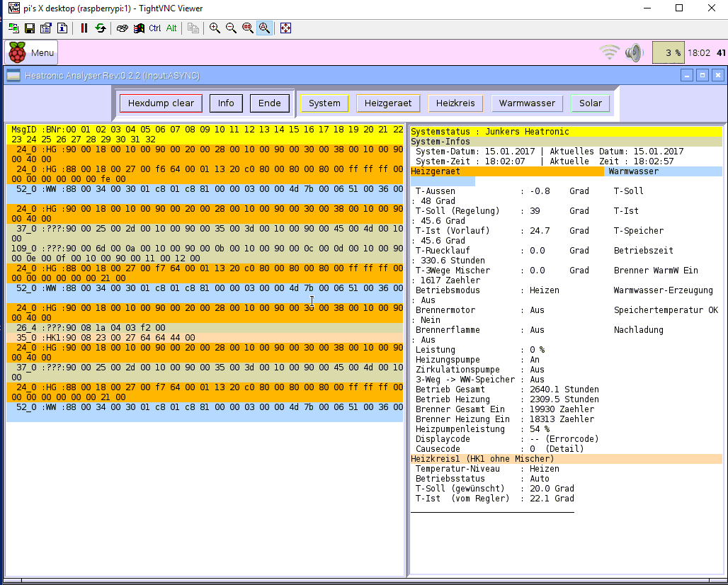
Task: Click the TightVNC Viewer title bar icon
Action: coord(14,8)
